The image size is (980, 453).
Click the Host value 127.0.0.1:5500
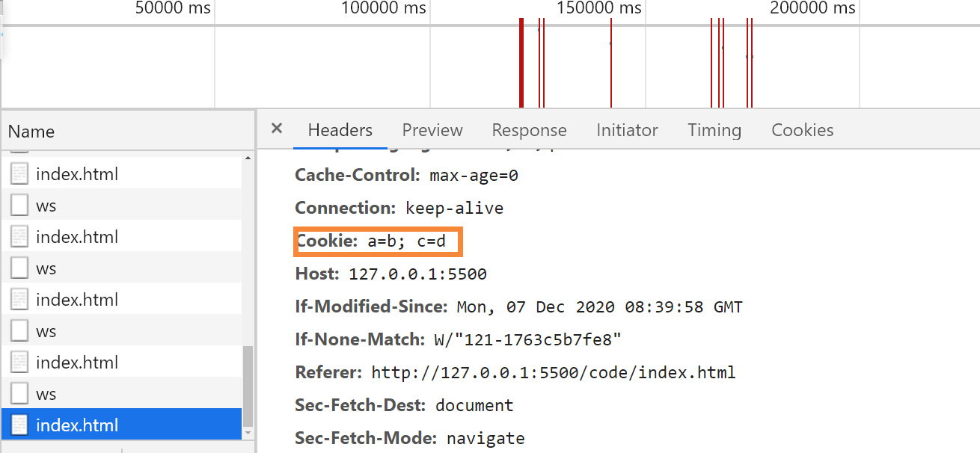click(x=417, y=274)
